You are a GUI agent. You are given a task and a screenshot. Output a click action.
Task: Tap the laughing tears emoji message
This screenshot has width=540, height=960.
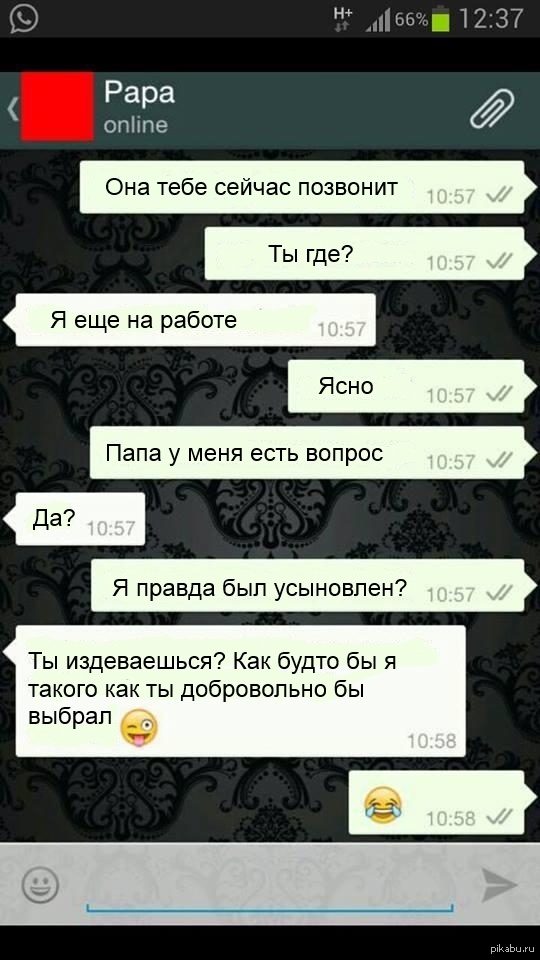(383, 804)
